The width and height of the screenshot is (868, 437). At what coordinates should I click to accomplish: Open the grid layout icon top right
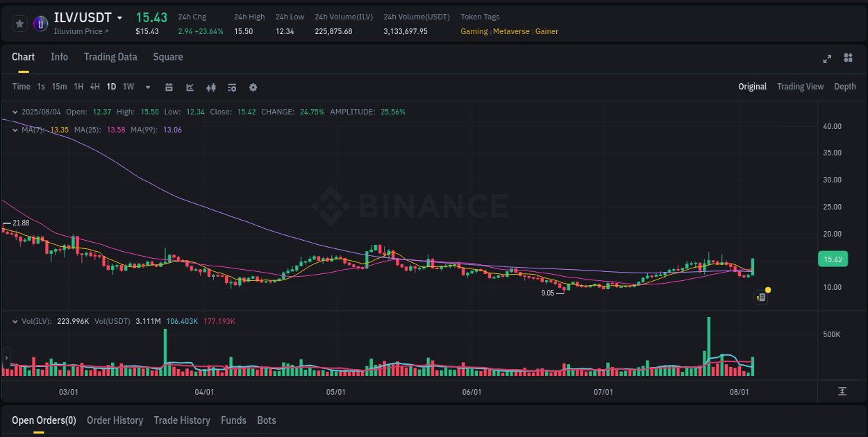[847, 59]
